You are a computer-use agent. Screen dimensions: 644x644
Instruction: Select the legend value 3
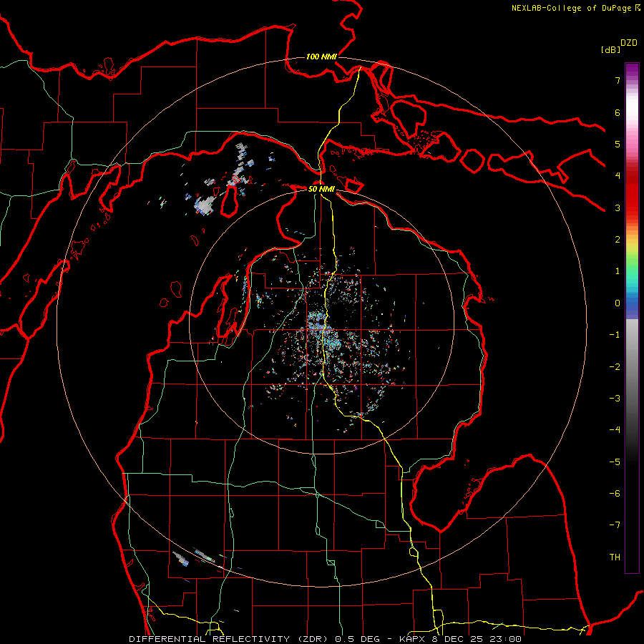(x=618, y=208)
